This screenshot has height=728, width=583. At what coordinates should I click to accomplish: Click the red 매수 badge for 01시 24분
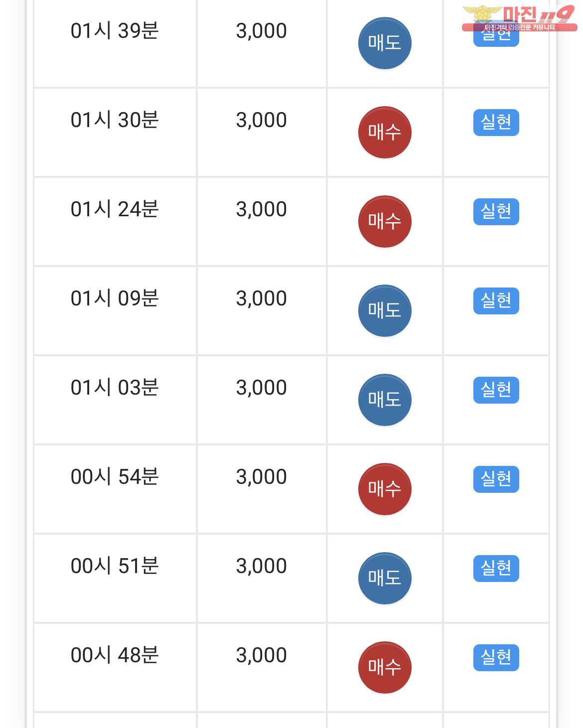(385, 222)
